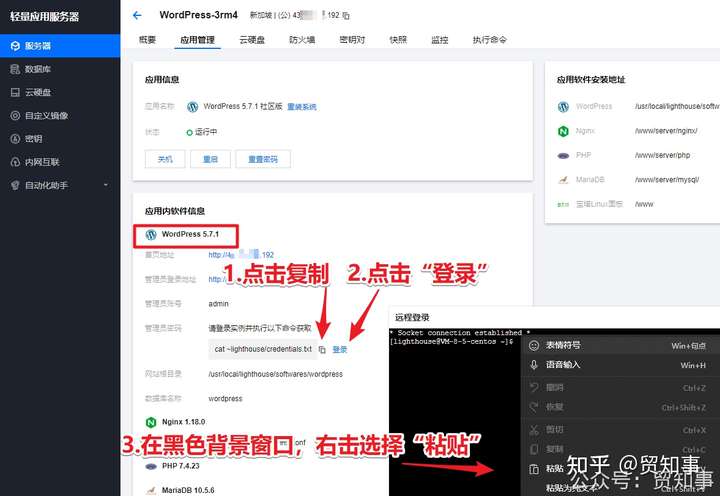This screenshot has height=496, width=720.
Task: Select the /usr/local/lighthouse/softwares/wordpress path
Action: [276, 374]
